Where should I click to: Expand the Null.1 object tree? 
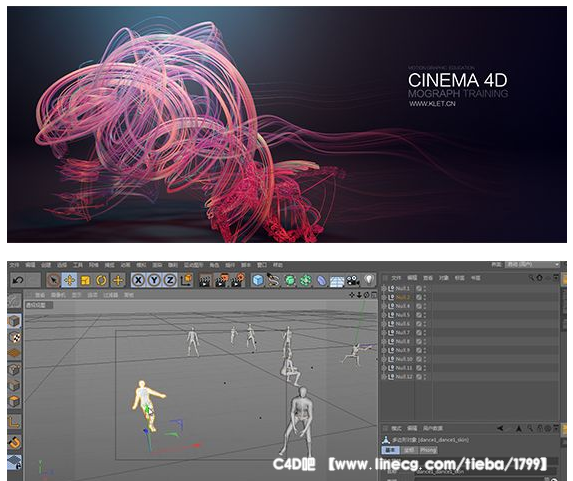(384, 288)
